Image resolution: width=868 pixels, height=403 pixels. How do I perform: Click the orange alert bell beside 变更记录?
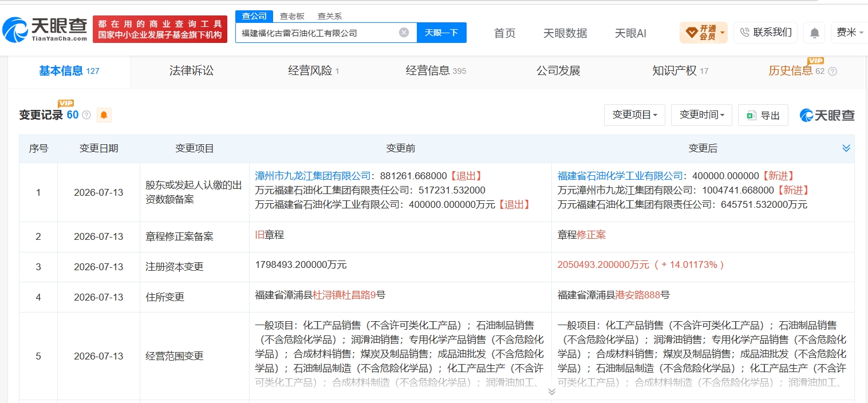pyautogui.click(x=104, y=115)
